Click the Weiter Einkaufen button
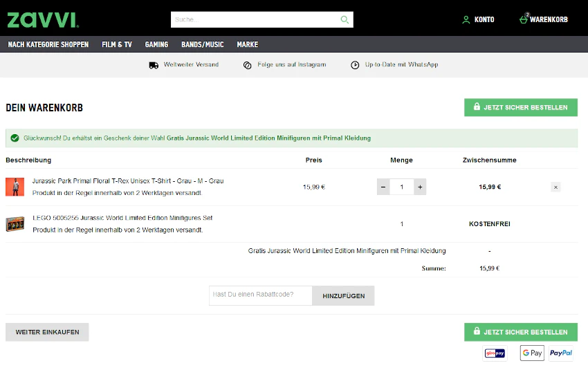Screen dimensions: 588x370 (47, 332)
